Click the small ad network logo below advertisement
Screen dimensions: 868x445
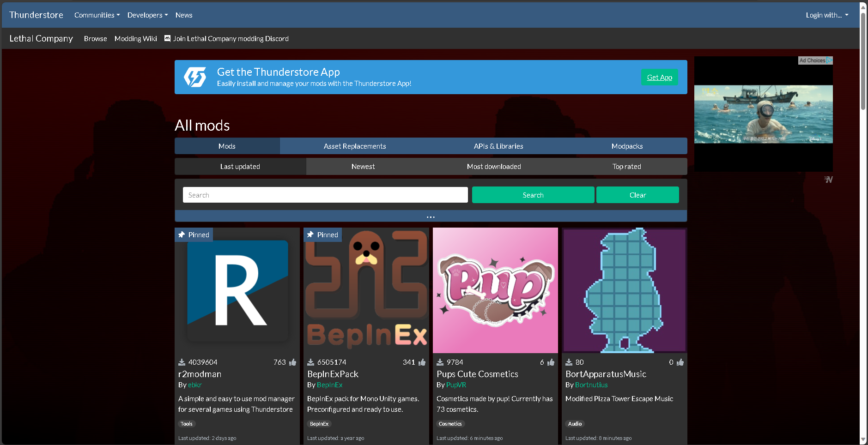pyautogui.click(x=829, y=179)
